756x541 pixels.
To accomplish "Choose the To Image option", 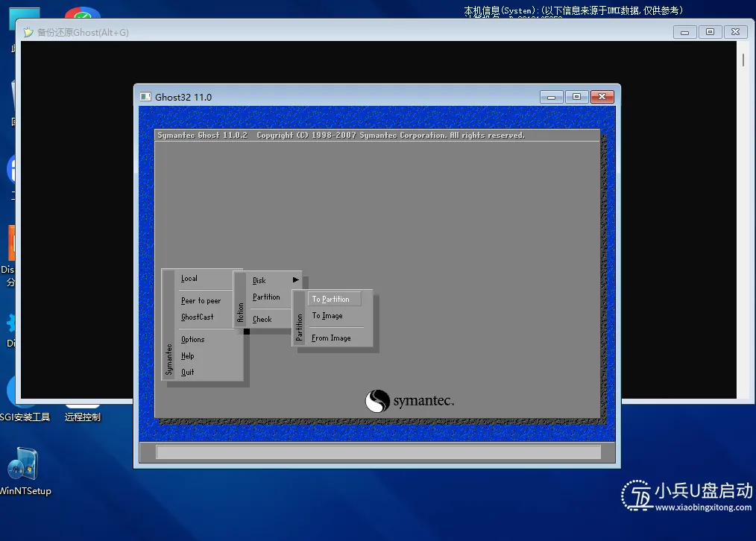I will click(327, 315).
